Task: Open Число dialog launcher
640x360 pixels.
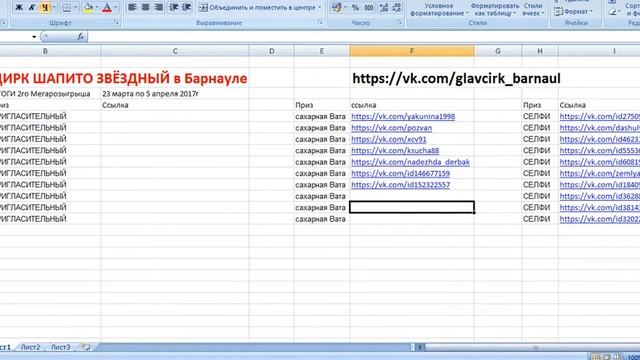Action: tap(399, 23)
